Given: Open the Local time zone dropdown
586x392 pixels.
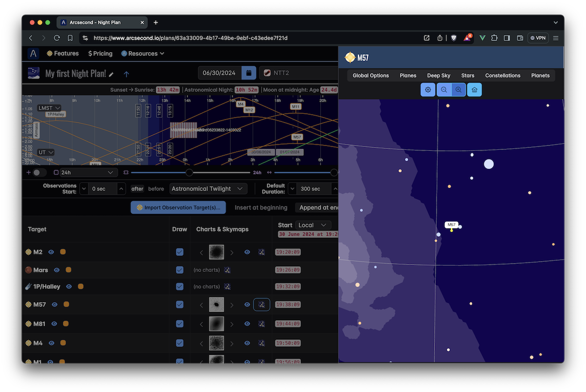Looking at the screenshot, I should pyautogui.click(x=313, y=225).
